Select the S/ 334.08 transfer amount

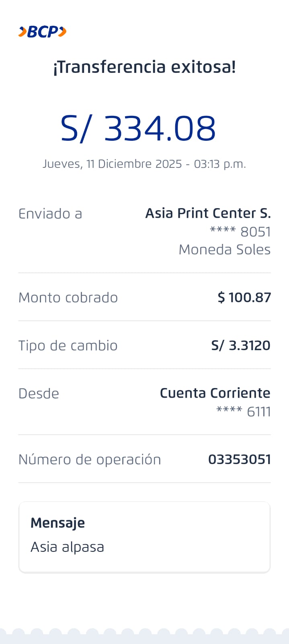pos(138,129)
